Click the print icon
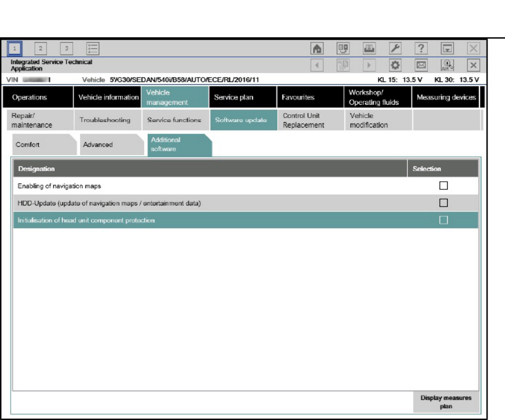This screenshot has height=420, width=505. click(x=369, y=49)
